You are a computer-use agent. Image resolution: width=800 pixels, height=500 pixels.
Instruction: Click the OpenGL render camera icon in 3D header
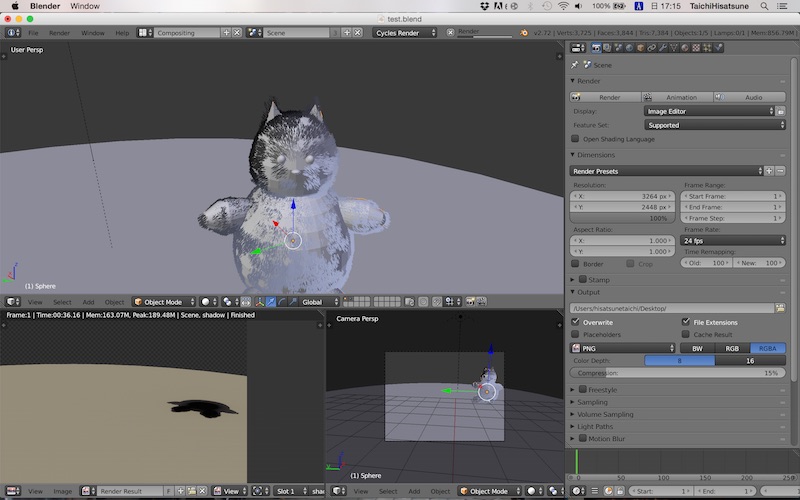470,302
